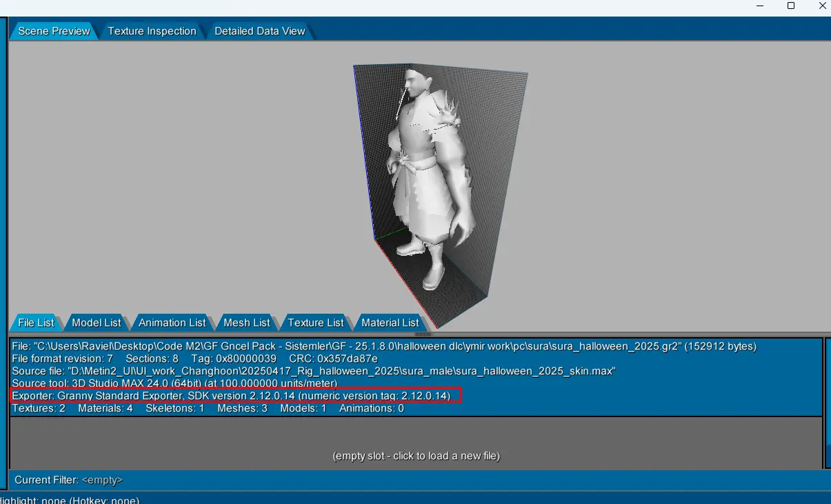Switch to the Scene Preview tab
The width and height of the screenshot is (831, 504).
[x=54, y=31]
